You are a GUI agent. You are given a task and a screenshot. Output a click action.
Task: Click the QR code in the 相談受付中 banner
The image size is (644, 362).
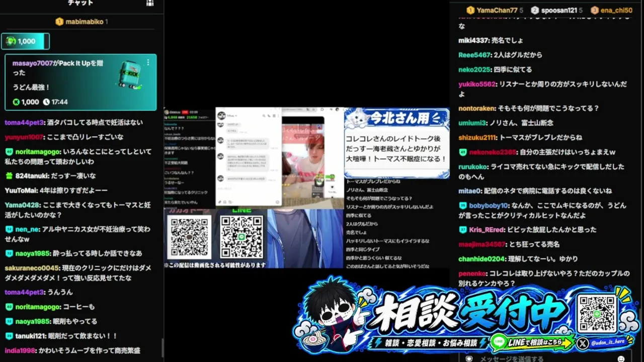coord(597,314)
